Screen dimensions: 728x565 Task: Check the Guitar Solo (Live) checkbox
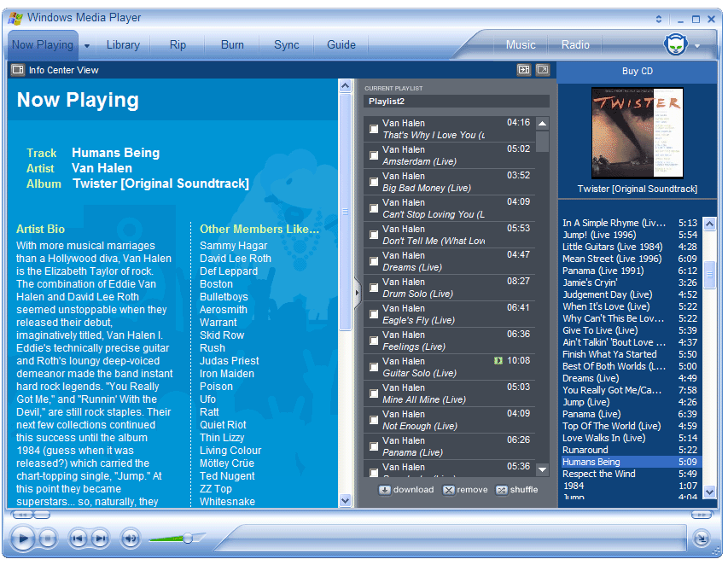click(x=374, y=367)
